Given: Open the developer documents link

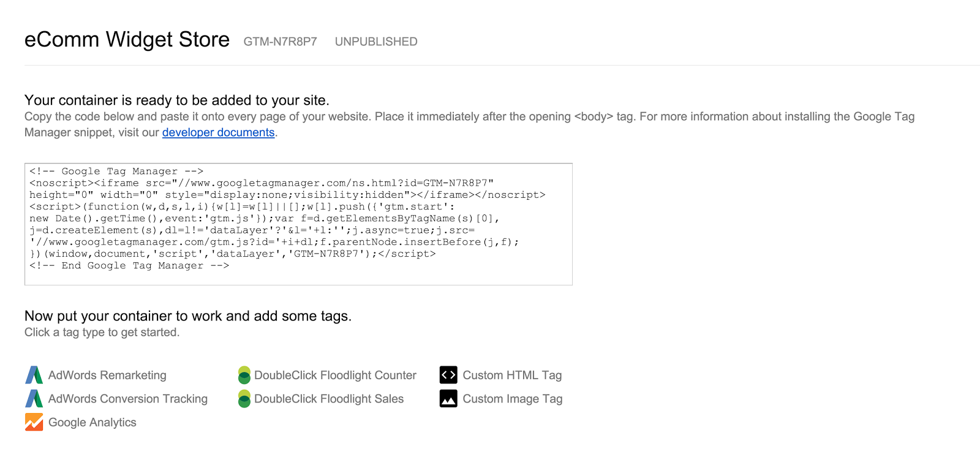Looking at the screenshot, I should 218,132.
